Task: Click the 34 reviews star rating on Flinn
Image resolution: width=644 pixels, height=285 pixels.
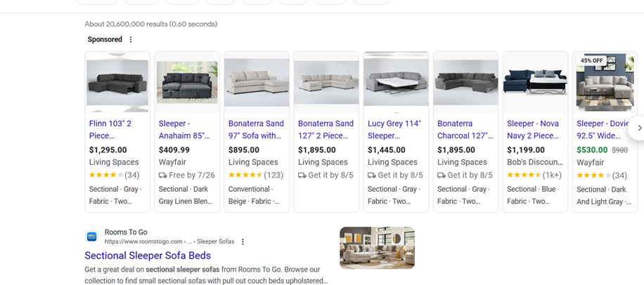Action: 114,175
